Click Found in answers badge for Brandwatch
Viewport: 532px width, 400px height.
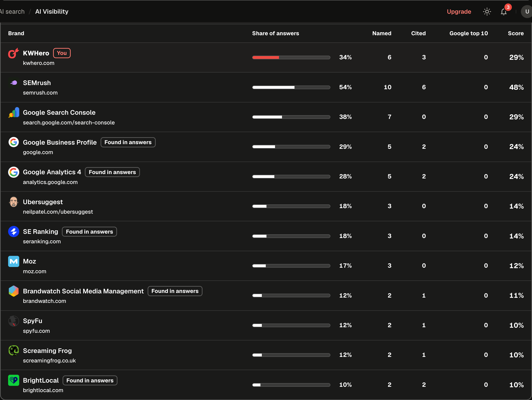(175, 291)
